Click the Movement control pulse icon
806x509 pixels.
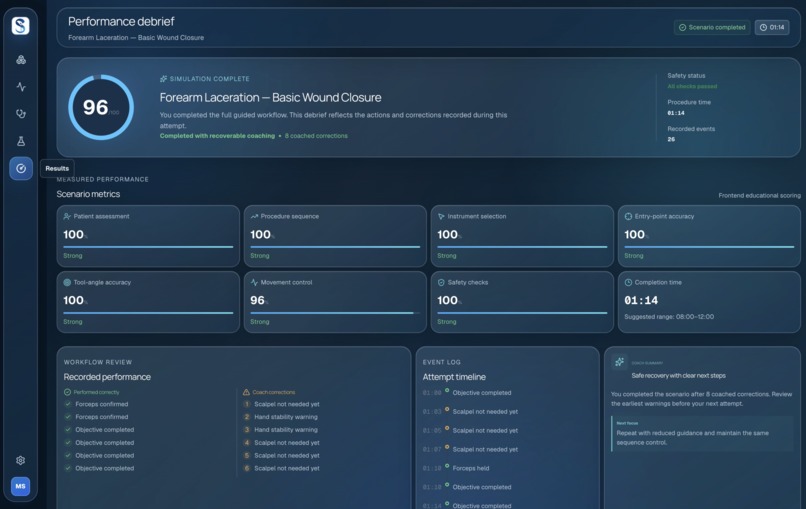pos(254,282)
